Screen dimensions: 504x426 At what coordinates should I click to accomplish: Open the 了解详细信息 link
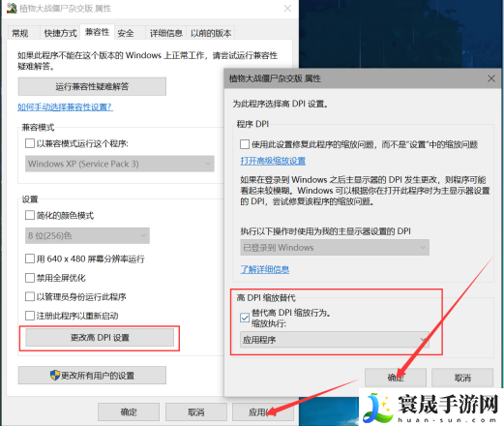point(265,269)
